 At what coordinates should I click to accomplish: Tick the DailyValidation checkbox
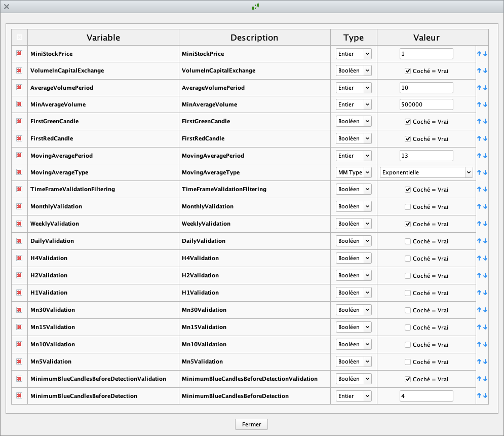pyautogui.click(x=408, y=241)
